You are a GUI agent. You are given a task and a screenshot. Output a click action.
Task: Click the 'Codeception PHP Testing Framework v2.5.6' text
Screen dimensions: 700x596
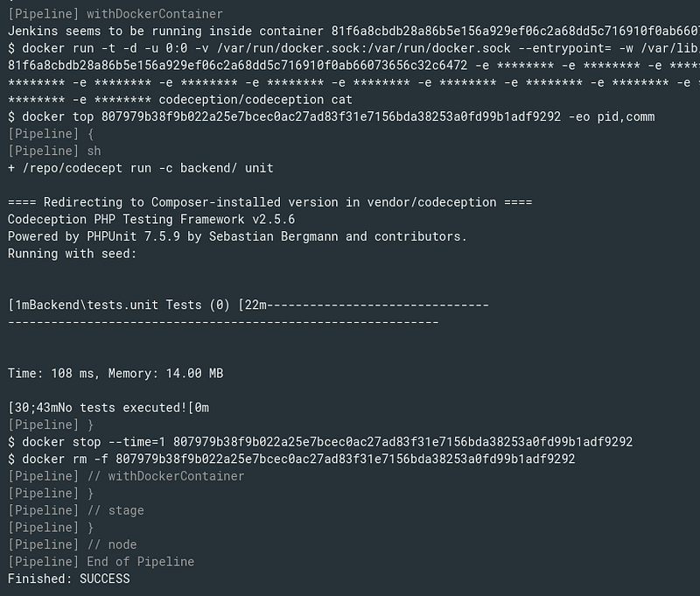click(151, 219)
